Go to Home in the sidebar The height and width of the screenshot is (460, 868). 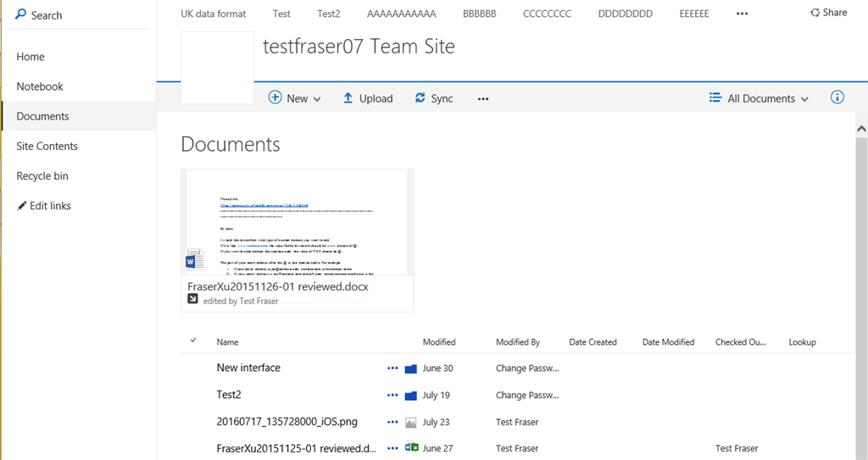click(x=31, y=57)
